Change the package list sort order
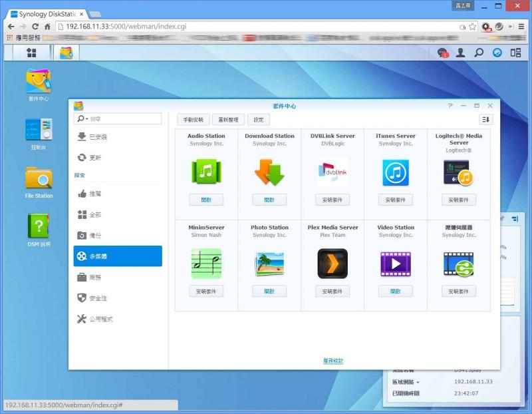The height and width of the screenshot is (414, 532). [486, 120]
